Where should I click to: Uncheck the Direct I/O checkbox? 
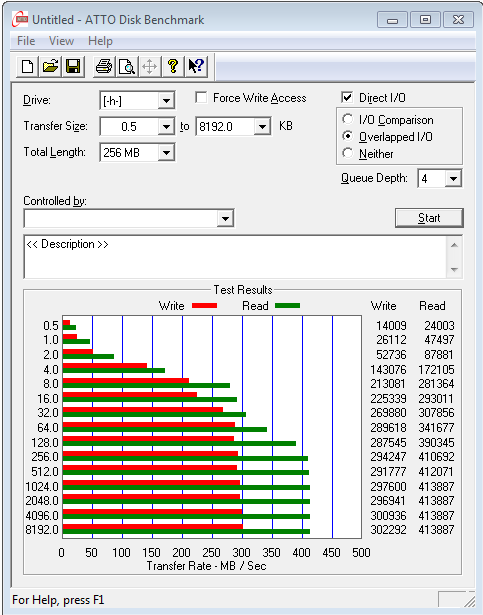347,97
